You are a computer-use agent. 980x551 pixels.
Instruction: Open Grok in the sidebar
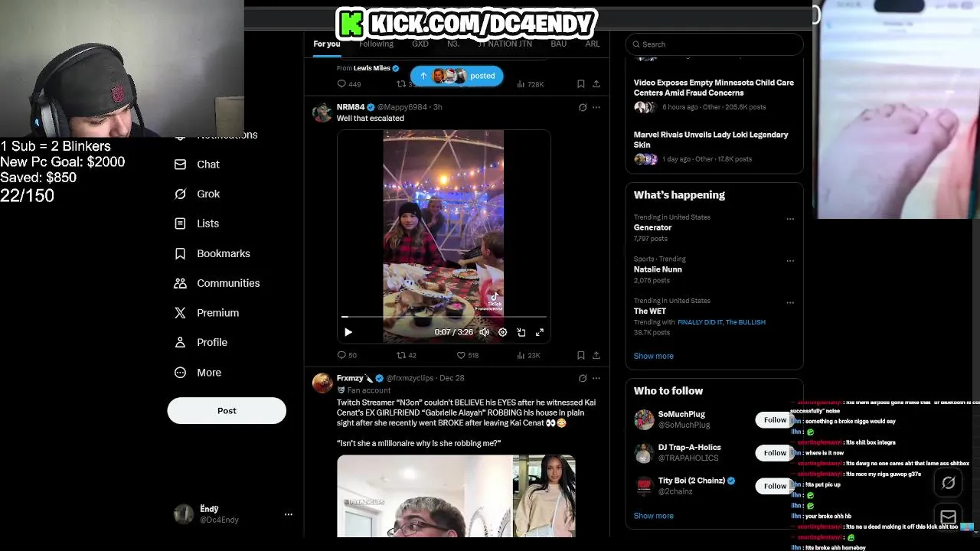click(x=197, y=194)
